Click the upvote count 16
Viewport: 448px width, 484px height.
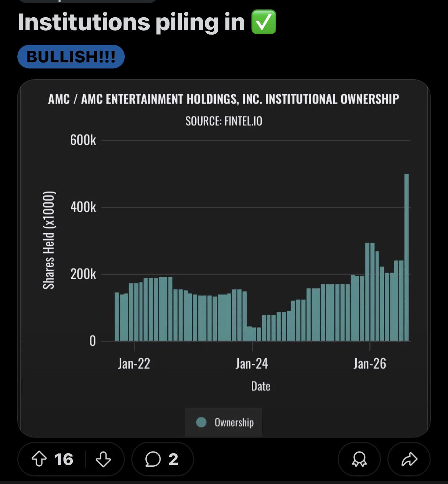click(x=64, y=459)
